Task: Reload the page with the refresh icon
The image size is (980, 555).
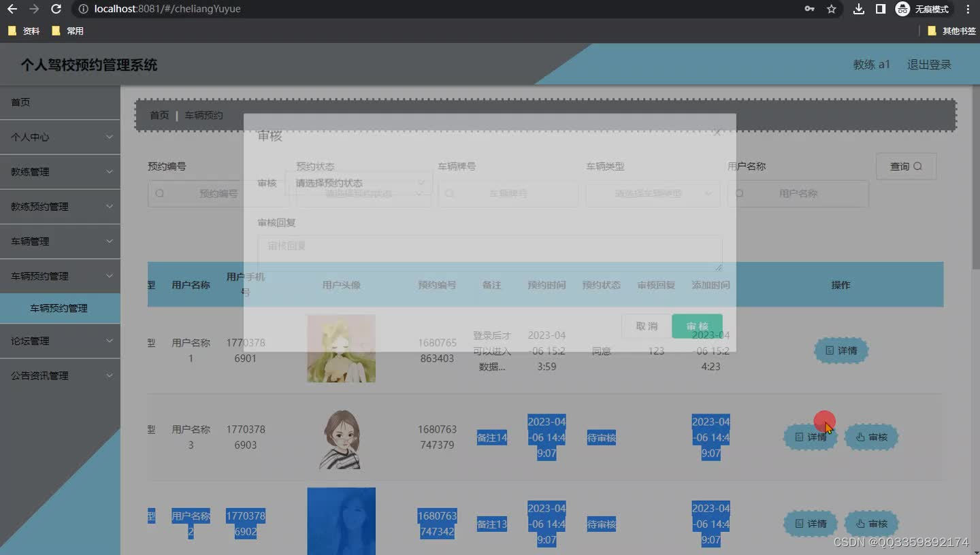Action: [x=56, y=9]
